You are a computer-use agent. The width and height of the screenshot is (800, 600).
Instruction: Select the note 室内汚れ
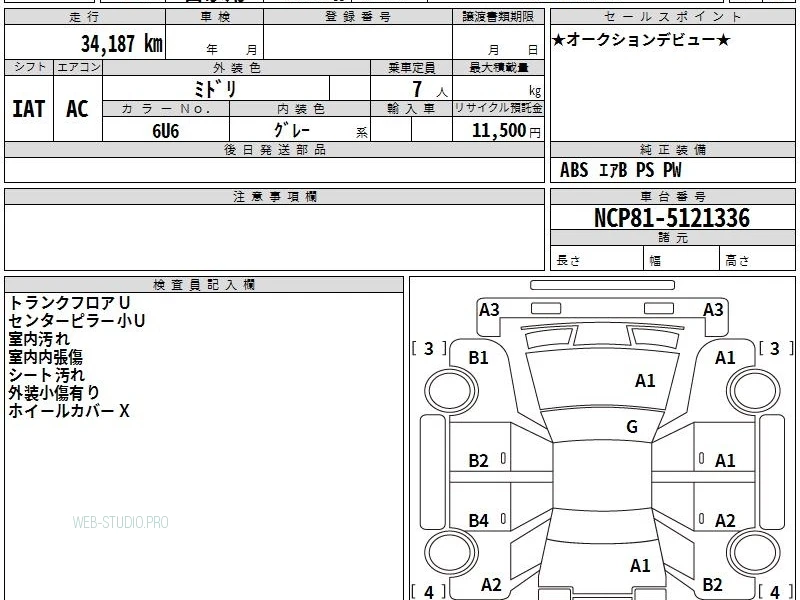(x=39, y=339)
